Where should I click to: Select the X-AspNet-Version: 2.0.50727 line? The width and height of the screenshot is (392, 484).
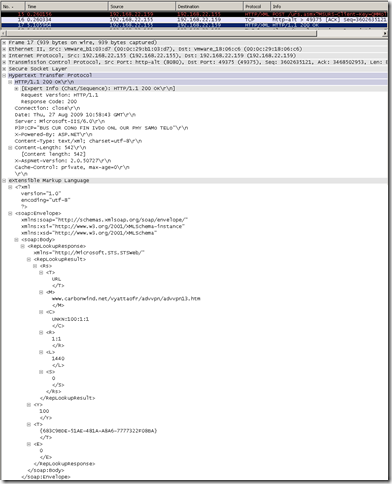63,161
